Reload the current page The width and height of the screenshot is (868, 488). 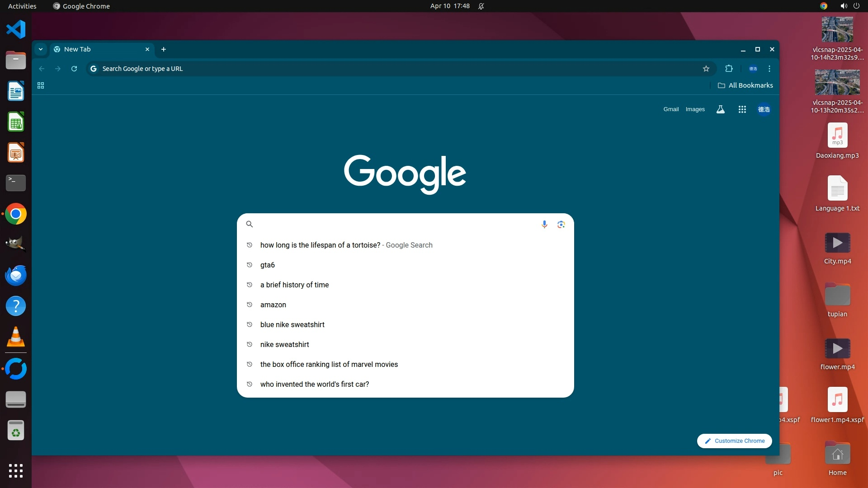(x=74, y=69)
